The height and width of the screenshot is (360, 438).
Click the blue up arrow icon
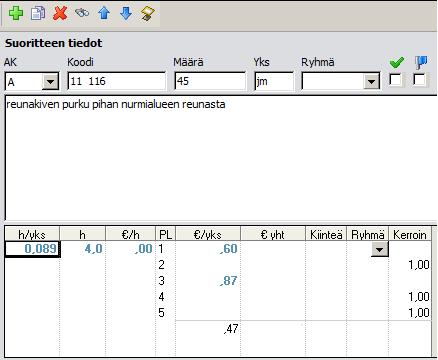tap(104, 14)
